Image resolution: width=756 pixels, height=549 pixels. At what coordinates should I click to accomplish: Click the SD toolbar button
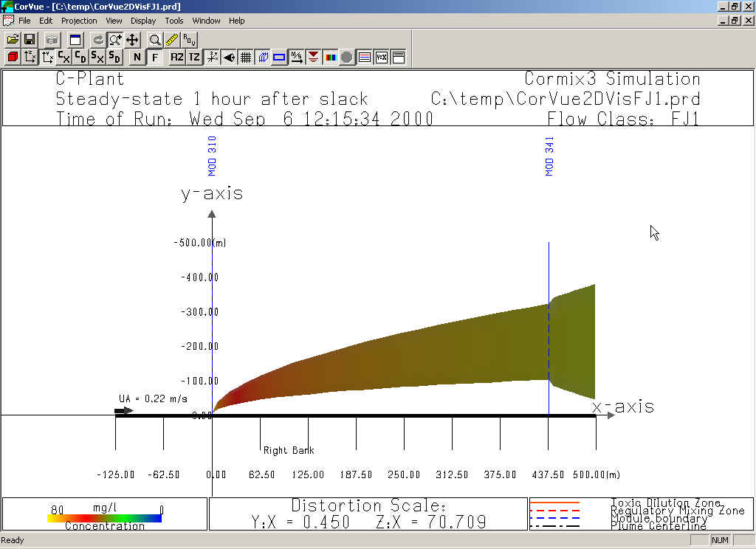click(x=114, y=57)
